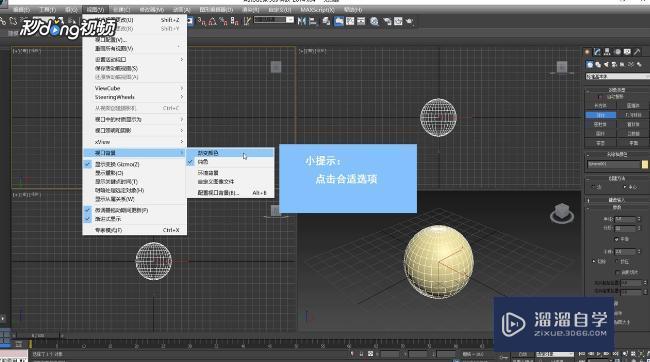The width and height of the screenshot is (650, 362).
Task: Click the 茶壶 (Teapot) object button
Action: [601, 143]
